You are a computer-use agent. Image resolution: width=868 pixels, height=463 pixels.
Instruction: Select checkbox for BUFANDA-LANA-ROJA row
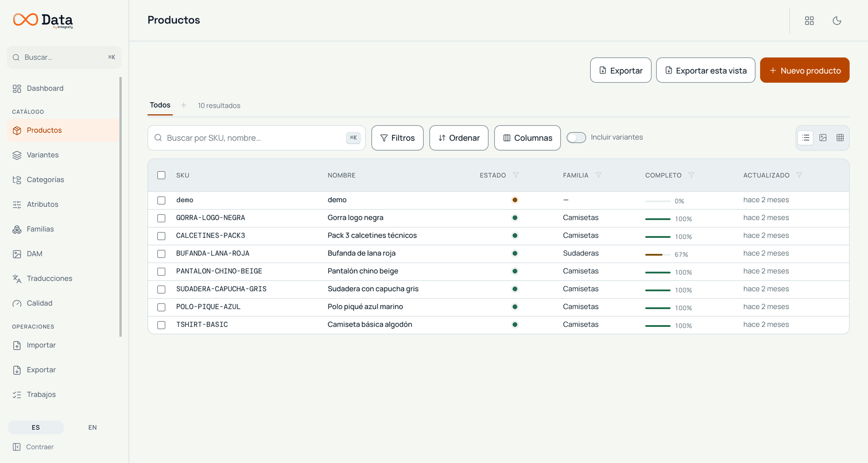tap(161, 254)
